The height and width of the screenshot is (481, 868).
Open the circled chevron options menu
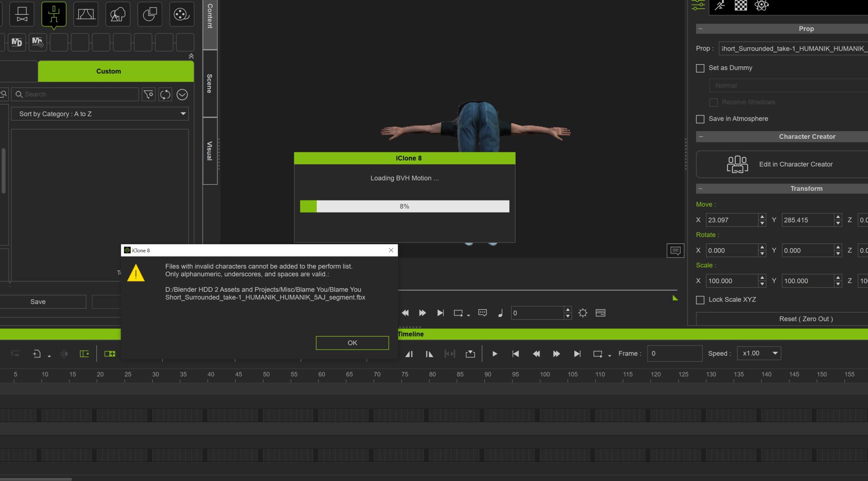tap(182, 94)
